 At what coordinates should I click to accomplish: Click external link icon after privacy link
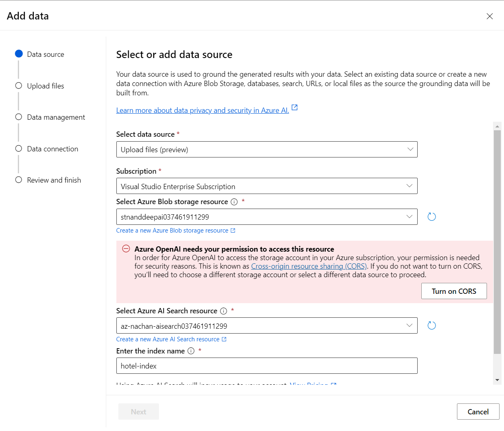(x=295, y=108)
